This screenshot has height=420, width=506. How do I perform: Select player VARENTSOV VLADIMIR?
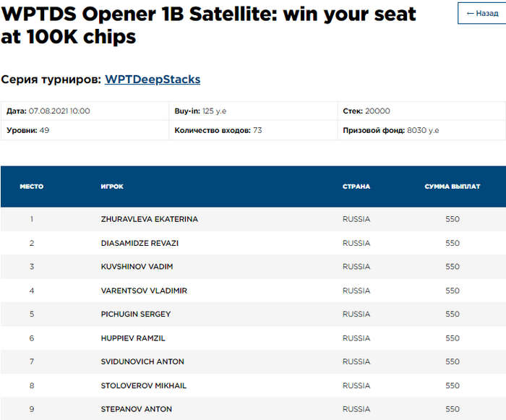pos(144,291)
